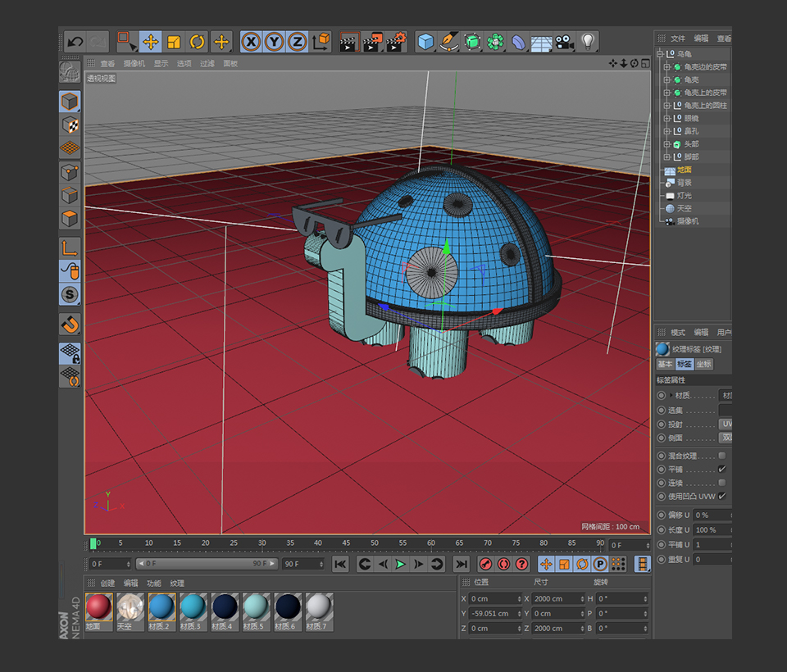The image size is (787, 672).
Task: Open the Edit Render Settings icon
Action: [397, 42]
